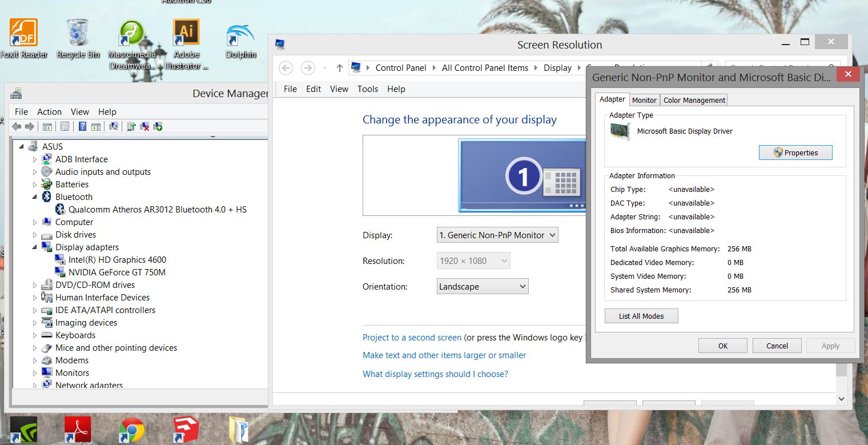Click Scan for hardware changes toolbar icon
The height and width of the screenshot is (445, 868).
click(x=114, y=126)
